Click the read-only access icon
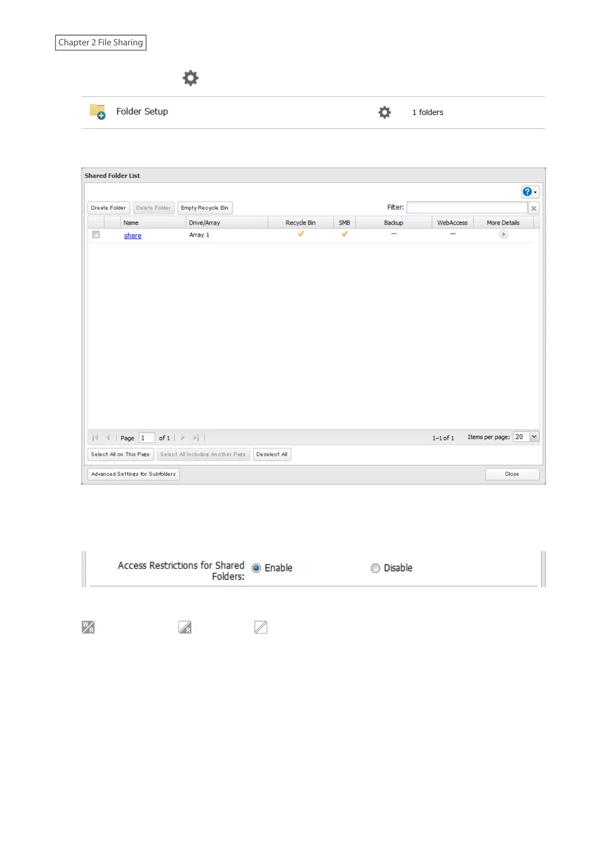Image resolution: width=614 pixels, height=868 pixels. point(185,627)
